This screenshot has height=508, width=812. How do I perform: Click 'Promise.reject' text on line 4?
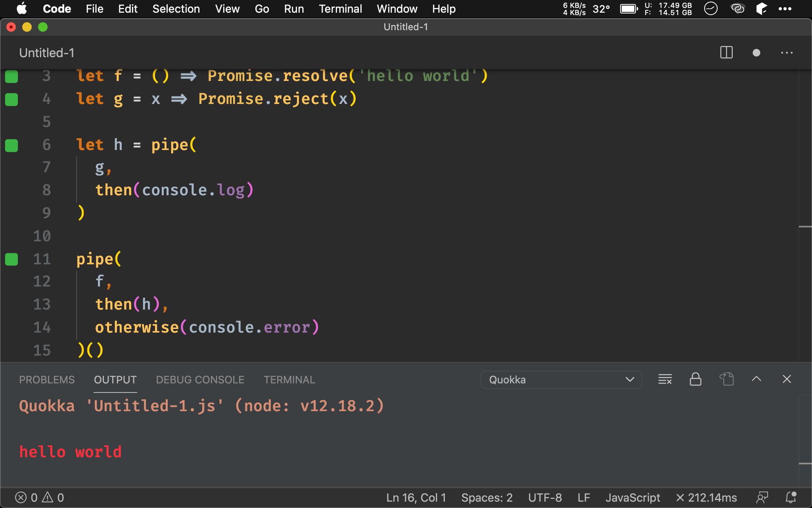(x=264, y=98)
